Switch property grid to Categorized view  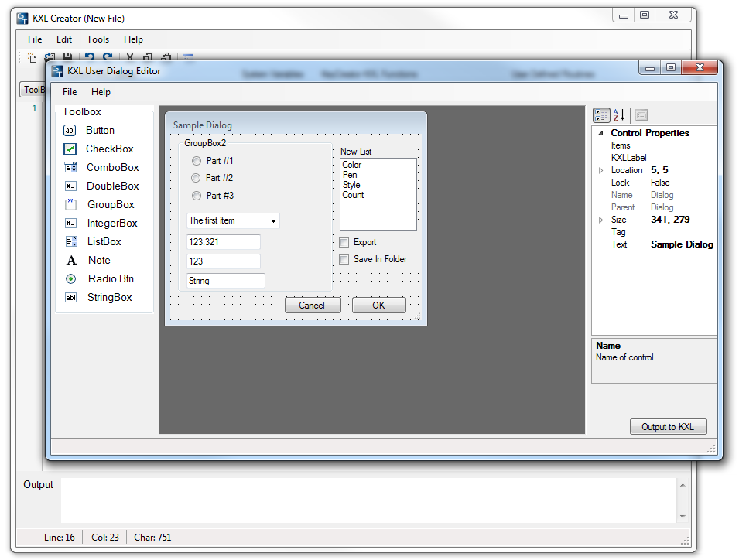click(601, 115)
